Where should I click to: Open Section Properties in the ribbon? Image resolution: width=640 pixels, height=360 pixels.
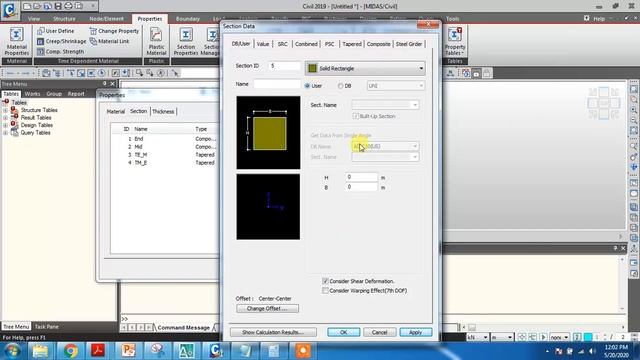[x=186, y=41]
